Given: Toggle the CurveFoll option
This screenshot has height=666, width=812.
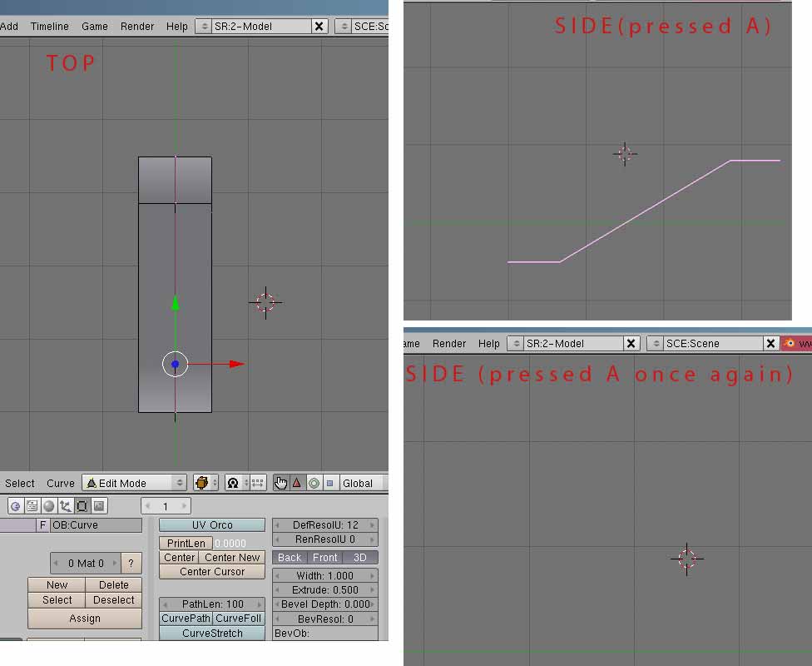Looking at the screenshot, I should pyautogui.click(x=238, y=619).
